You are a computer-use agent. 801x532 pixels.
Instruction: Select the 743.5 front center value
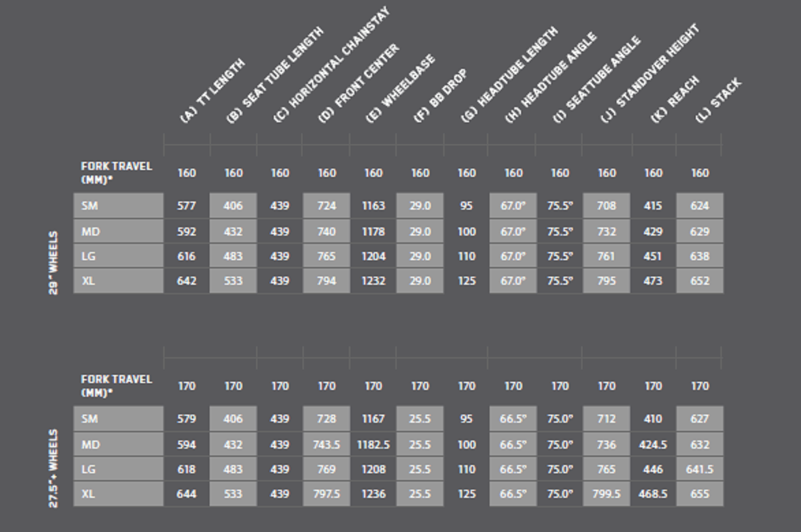[x=326, y=445]
